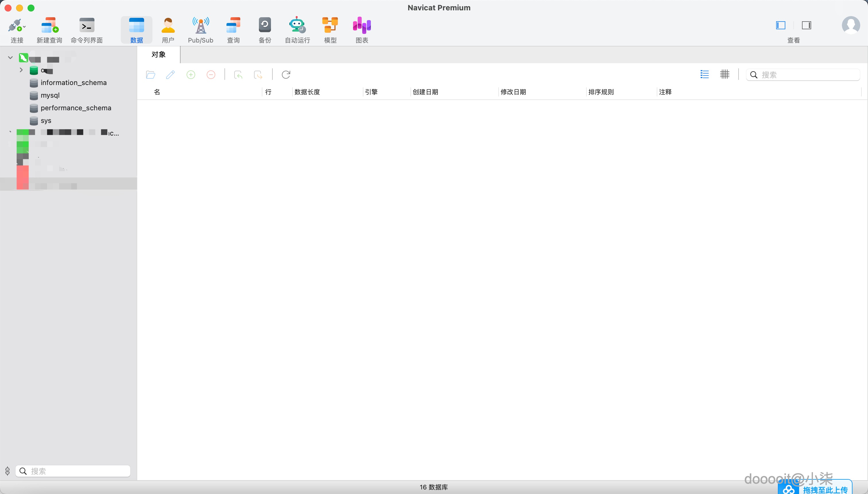Open the Connection (连接) dropdown arrow
Screen dimensions: 868x494
(x=24, y=27)
